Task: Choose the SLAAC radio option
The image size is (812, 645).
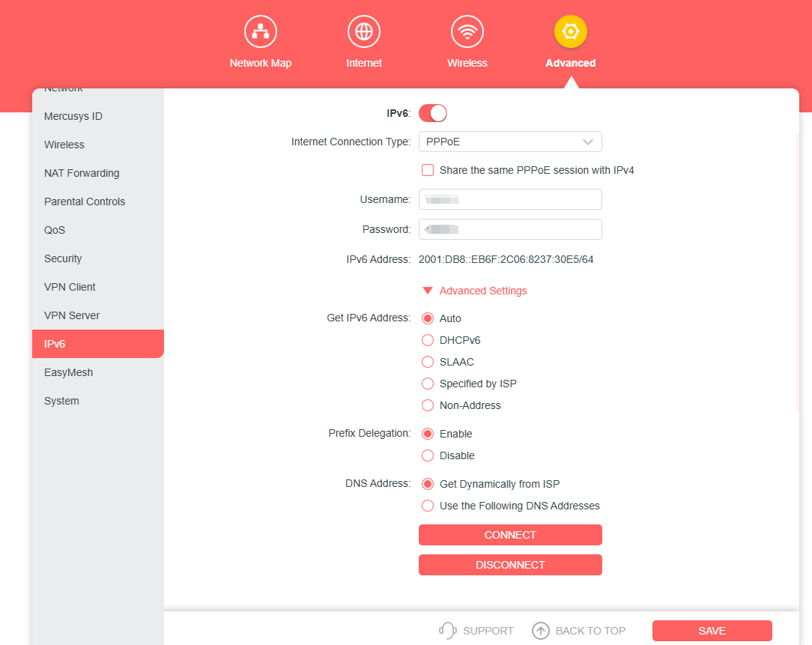Action: pos(427,362)
